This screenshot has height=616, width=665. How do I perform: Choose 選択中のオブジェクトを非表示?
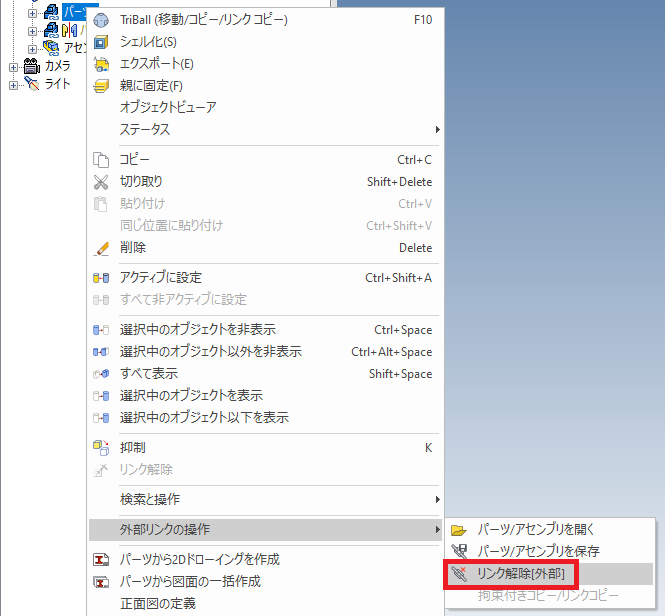click(x=265, y=330)
